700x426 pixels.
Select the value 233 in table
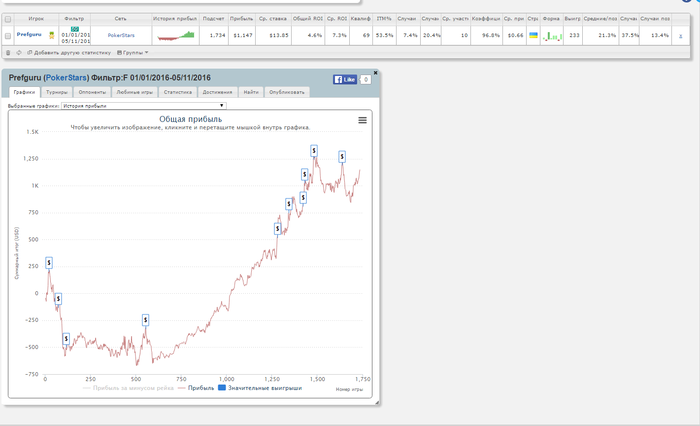coord(575,35)
